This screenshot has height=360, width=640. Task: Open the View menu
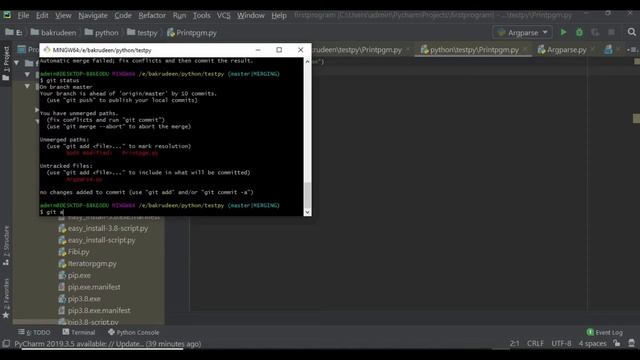click(x=63, y=16)
